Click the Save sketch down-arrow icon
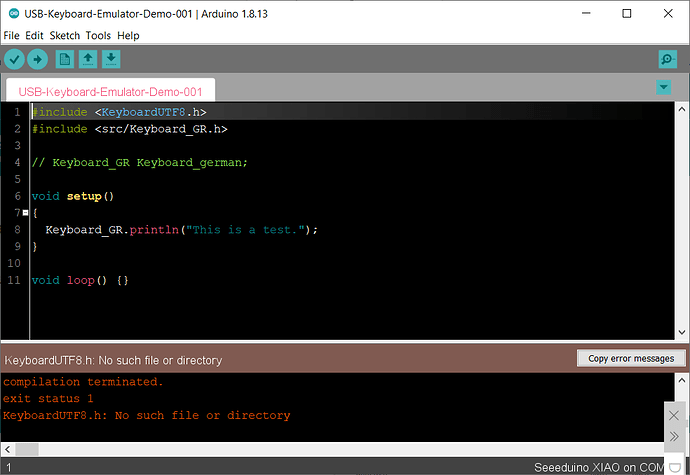The height and width of the screenshot is (475, 690). (x=111, y=59)
